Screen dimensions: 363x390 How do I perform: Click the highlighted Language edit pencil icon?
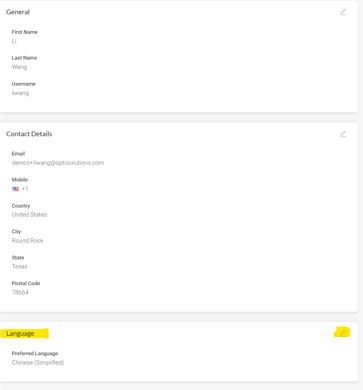coord(343,333)
